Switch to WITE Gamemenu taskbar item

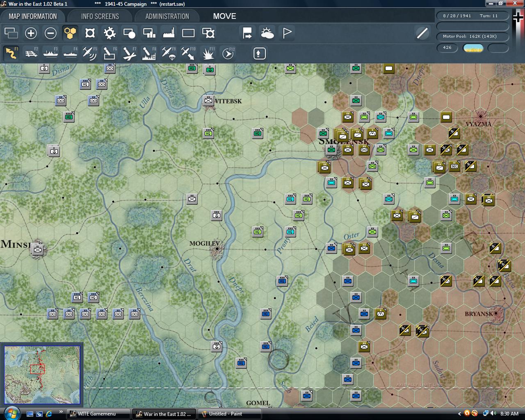(99, 414)
